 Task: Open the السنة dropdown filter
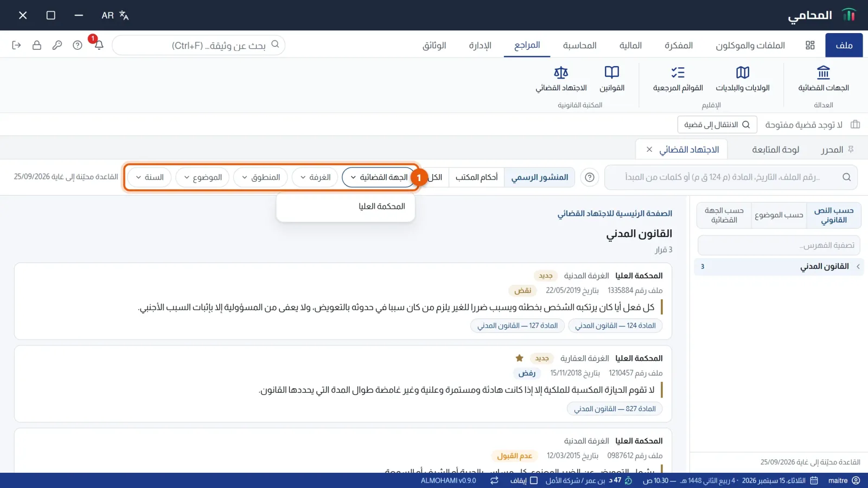coord(149,177)
